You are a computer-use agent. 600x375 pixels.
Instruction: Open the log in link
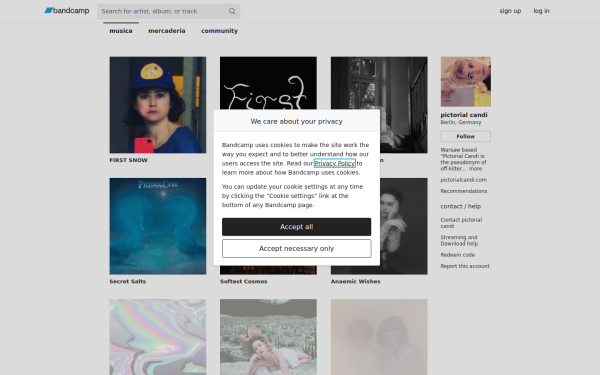(541, 11)
